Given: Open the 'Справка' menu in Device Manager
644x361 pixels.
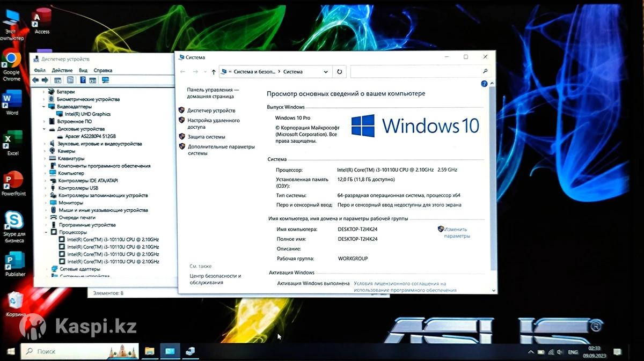Looking at the screenshot, I should click(x=103, y=70).
